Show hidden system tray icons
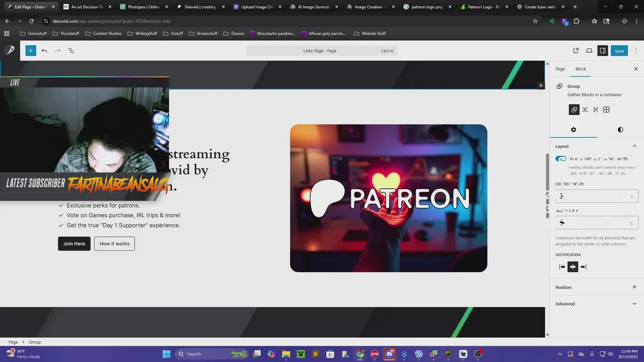Image resolution: width=644 pixels, height=362 pixels. click(560, 354)
